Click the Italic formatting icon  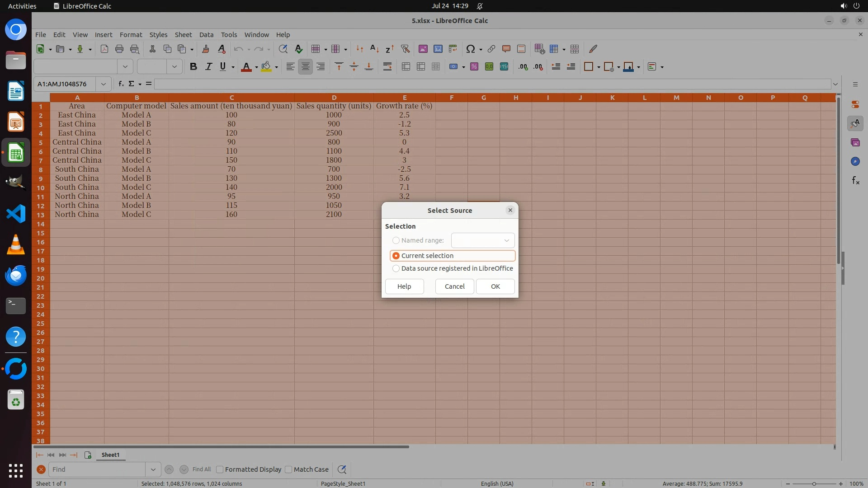coord(208,67)
